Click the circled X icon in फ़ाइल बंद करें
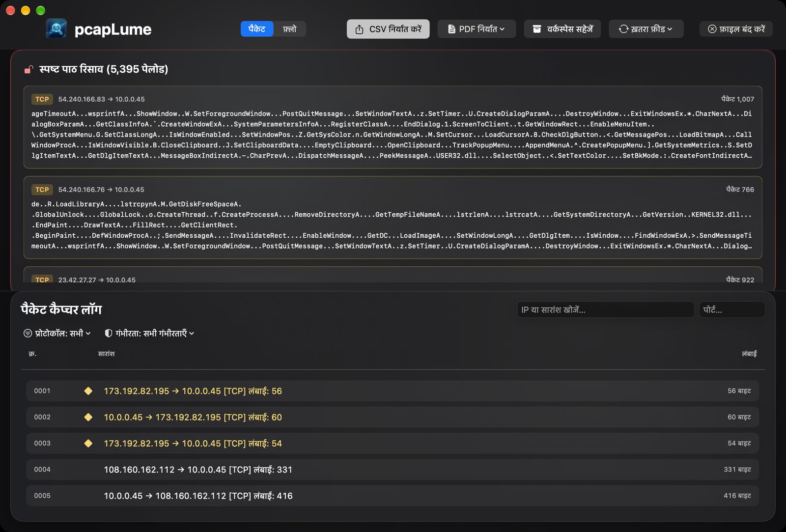This screenshot has height=532, width=786. (x=712, y=29)
